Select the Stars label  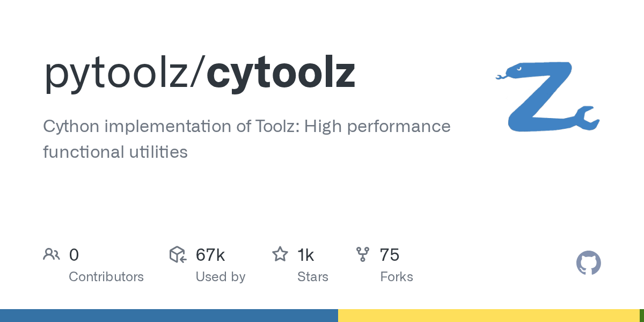312,277
